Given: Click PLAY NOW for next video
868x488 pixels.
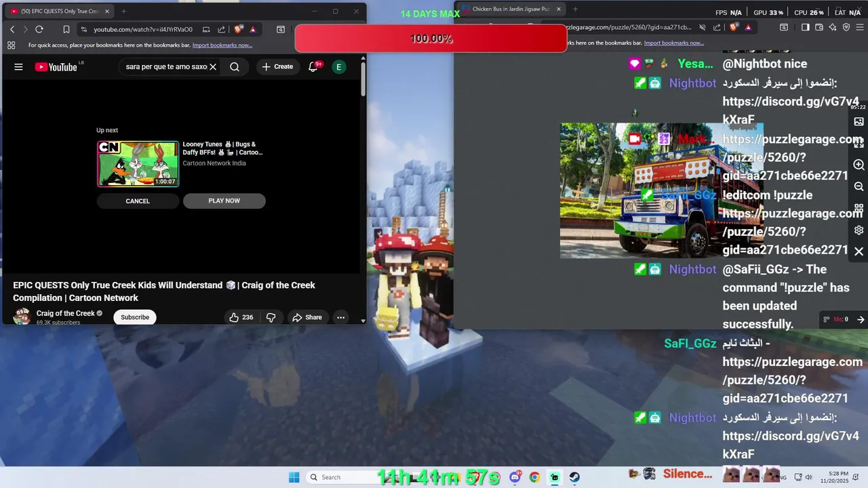Looking at the screenshot, I should (x=224, y=201).
